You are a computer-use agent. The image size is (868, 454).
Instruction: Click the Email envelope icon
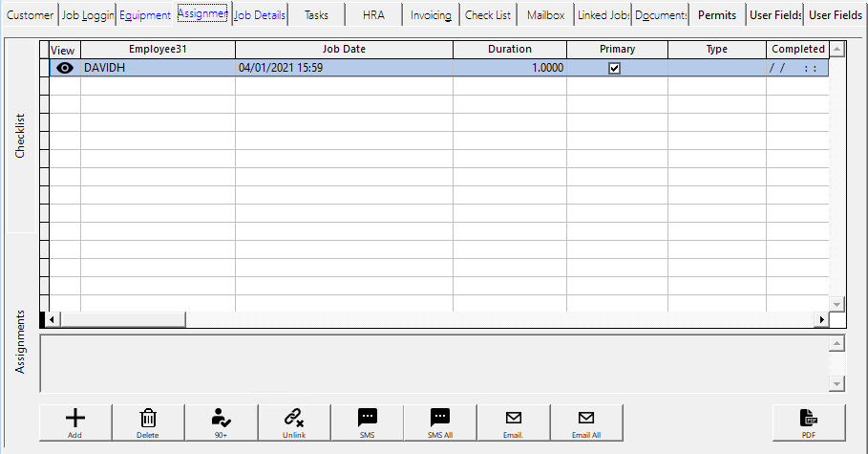pyautogui.click(x=514, y=418)
